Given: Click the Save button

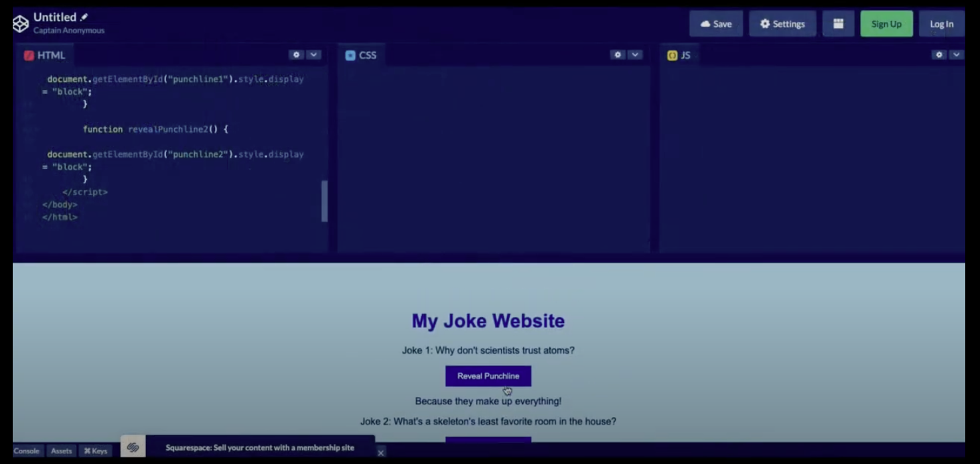Looking at the screenshot, I should pos(716,24).
